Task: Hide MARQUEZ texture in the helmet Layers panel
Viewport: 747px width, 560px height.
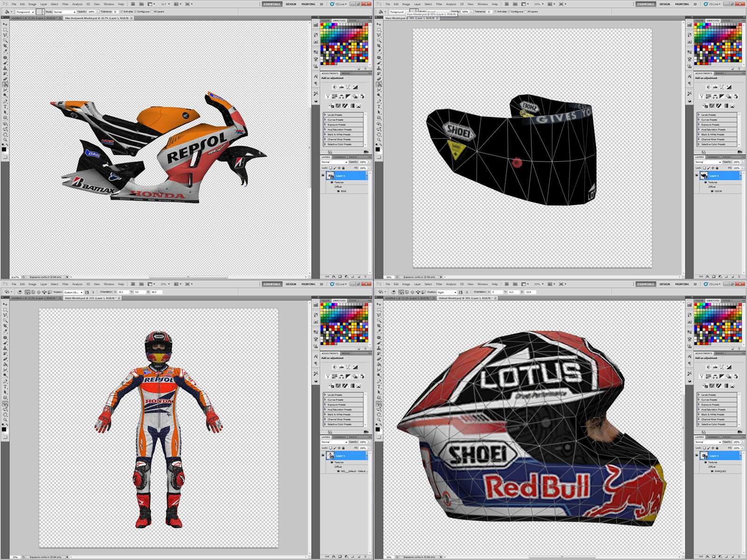Action: point(712,471)
